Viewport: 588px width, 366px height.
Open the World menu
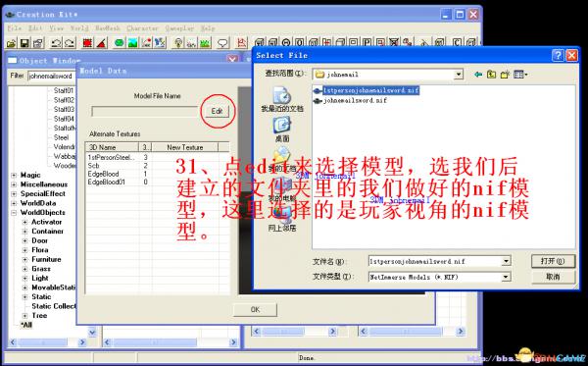[x=79, y=28]
